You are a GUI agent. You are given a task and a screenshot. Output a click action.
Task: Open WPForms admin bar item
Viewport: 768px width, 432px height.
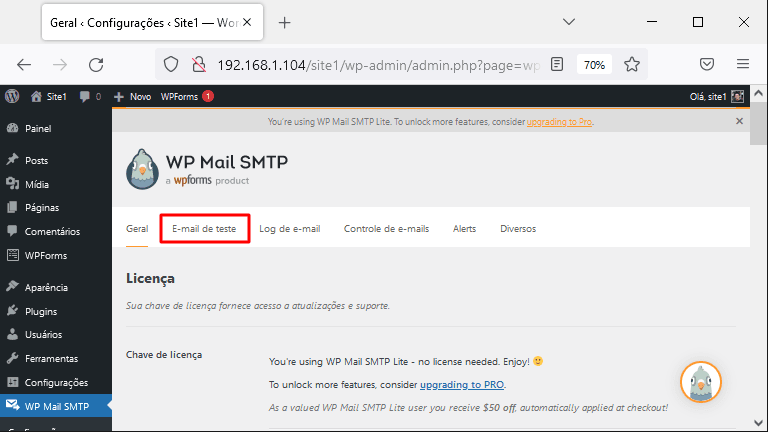coord(187,96)
